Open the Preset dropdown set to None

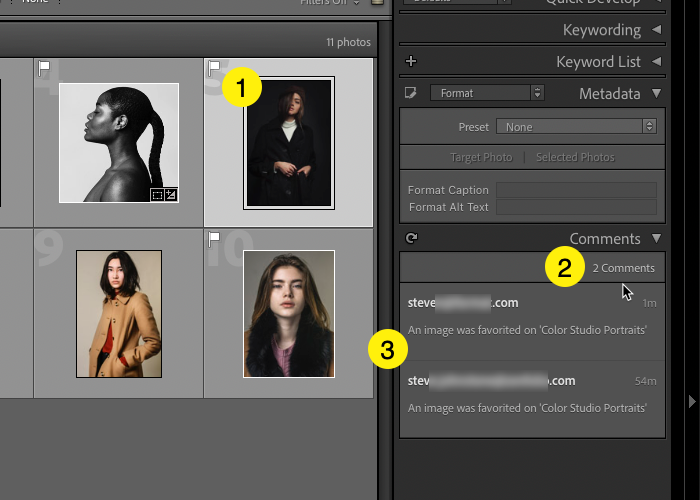coord(577,127)
